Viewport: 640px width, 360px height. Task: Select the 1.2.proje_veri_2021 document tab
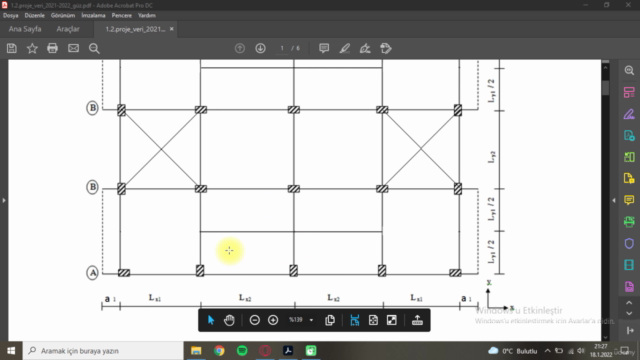click(x=135, y=29)
